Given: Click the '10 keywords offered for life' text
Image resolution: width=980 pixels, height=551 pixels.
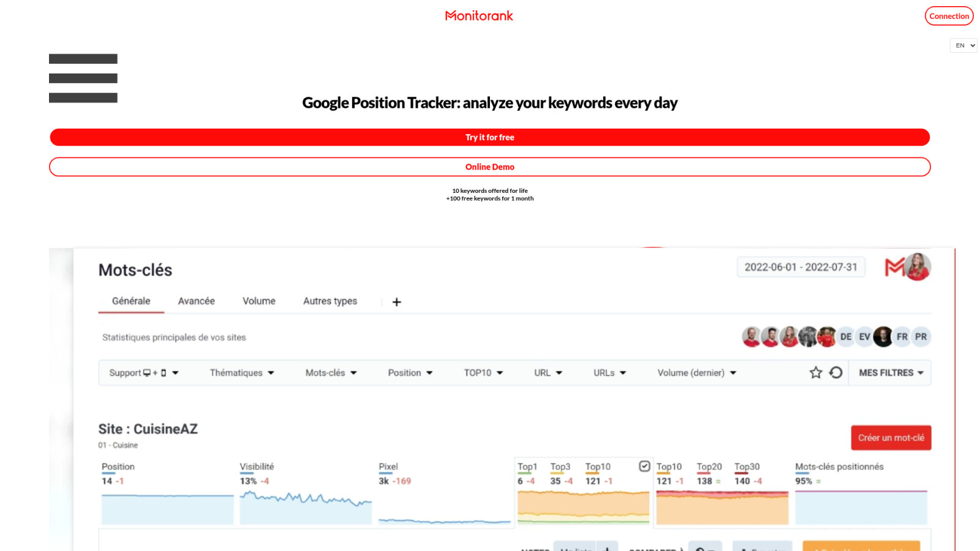Looking at the screenshot, I should coord(490,191).
